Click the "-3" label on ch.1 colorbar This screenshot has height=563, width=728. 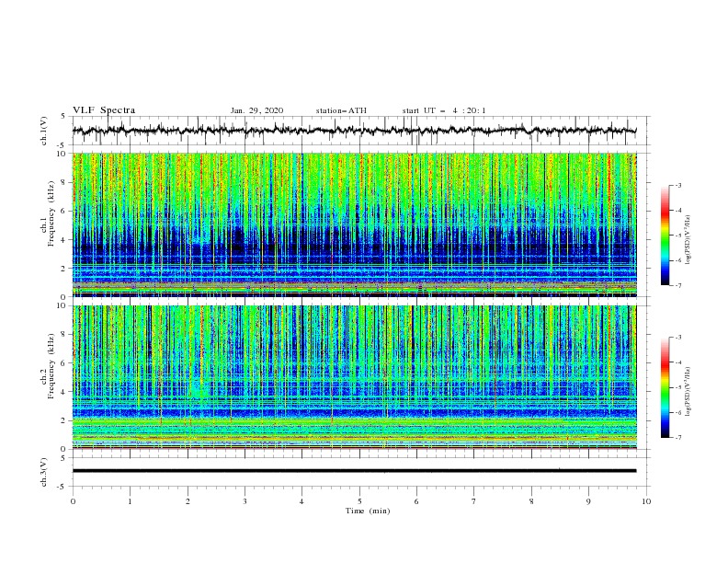(677, 185)
